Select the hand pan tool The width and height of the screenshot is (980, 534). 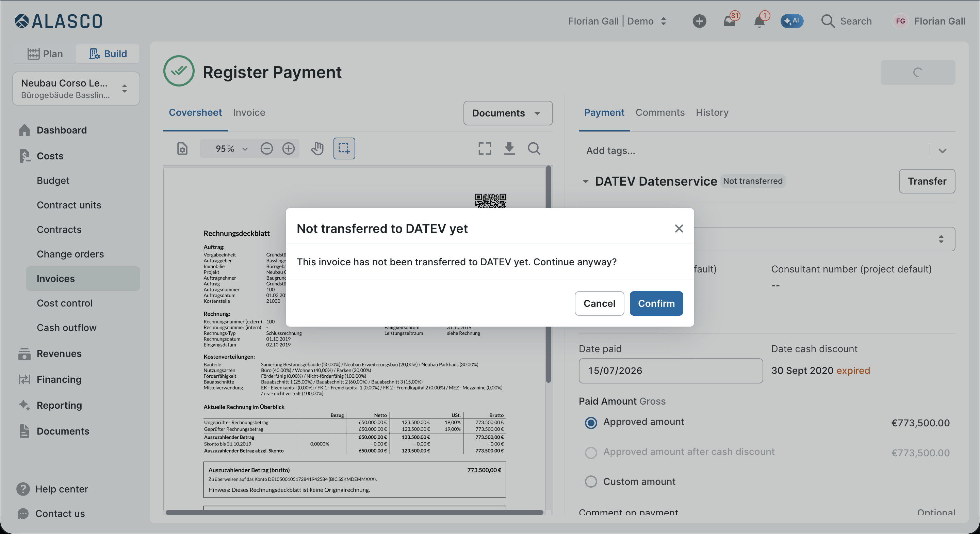317,148
